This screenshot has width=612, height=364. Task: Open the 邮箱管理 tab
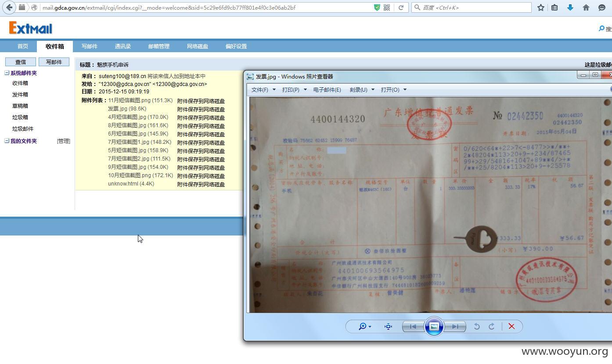click(159, 46)
